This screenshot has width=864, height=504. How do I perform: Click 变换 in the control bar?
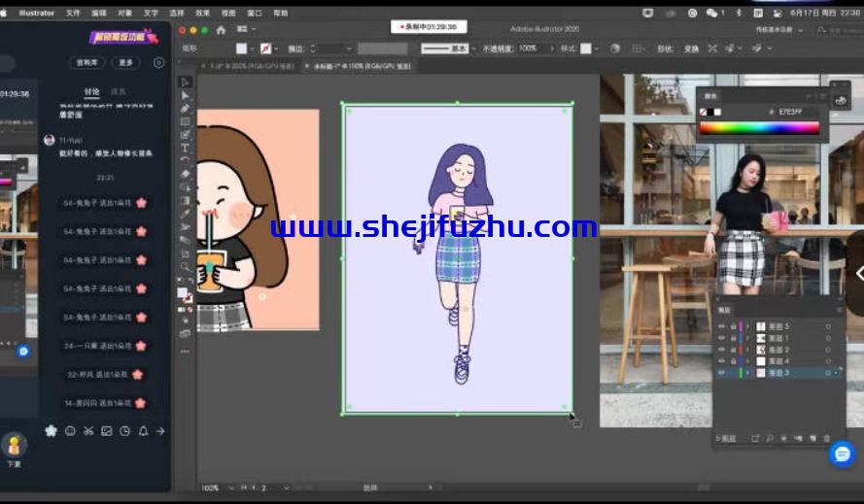coord(691,49)
